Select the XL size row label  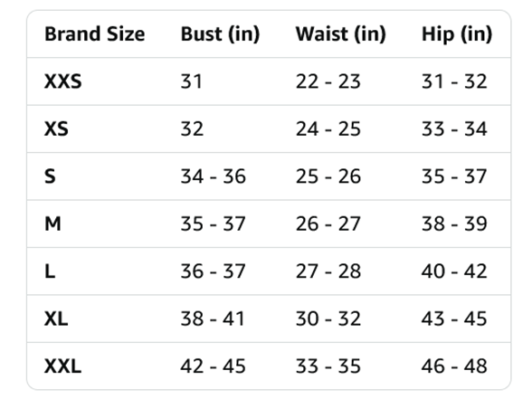[x=56, y=318]
